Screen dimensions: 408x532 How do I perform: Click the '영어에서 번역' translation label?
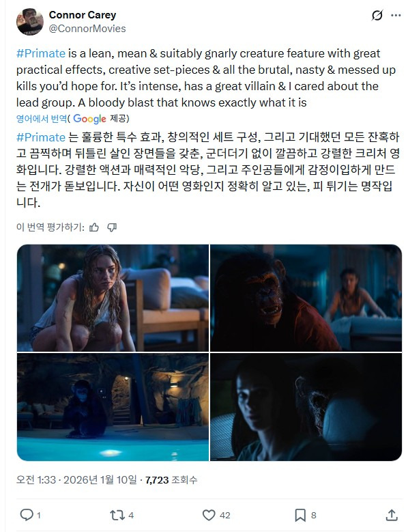tap(42, 119)
